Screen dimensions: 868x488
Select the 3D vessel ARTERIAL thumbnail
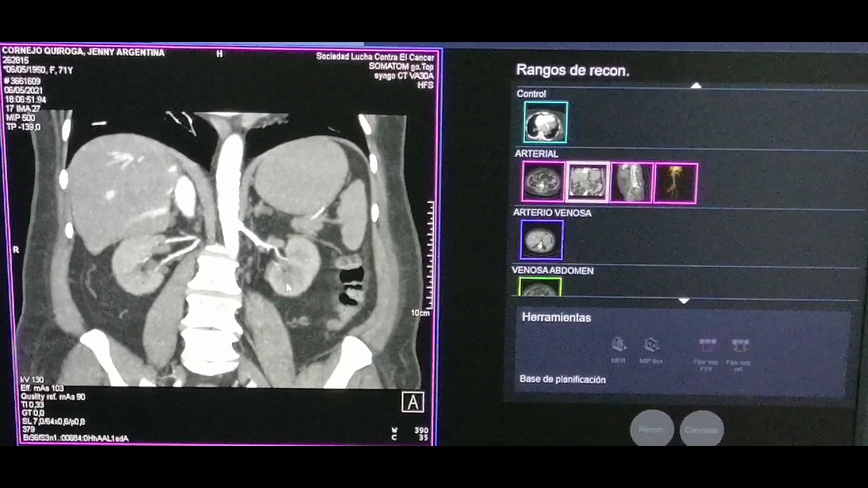675,183
